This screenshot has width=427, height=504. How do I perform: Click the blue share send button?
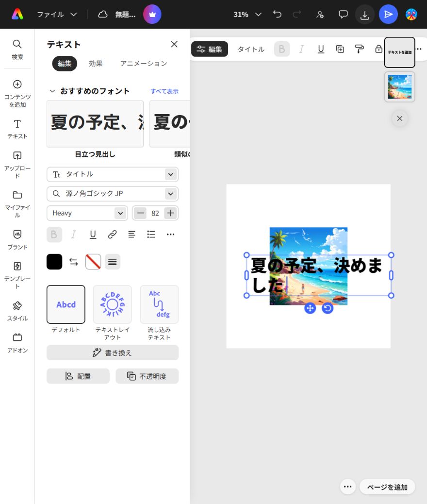pos(388,14)
